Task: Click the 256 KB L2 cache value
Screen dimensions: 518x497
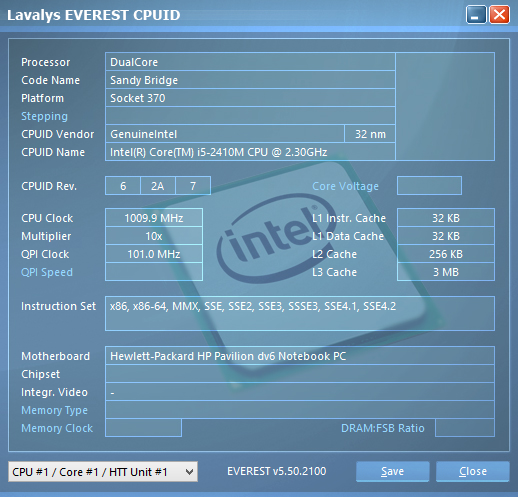Action: click(x=446, y=254)
